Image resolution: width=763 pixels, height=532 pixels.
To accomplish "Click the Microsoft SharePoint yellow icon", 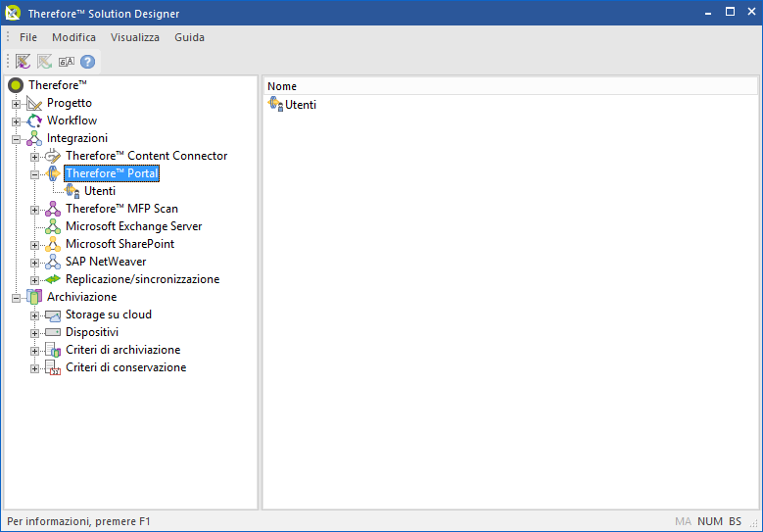I will click(53, 244).
